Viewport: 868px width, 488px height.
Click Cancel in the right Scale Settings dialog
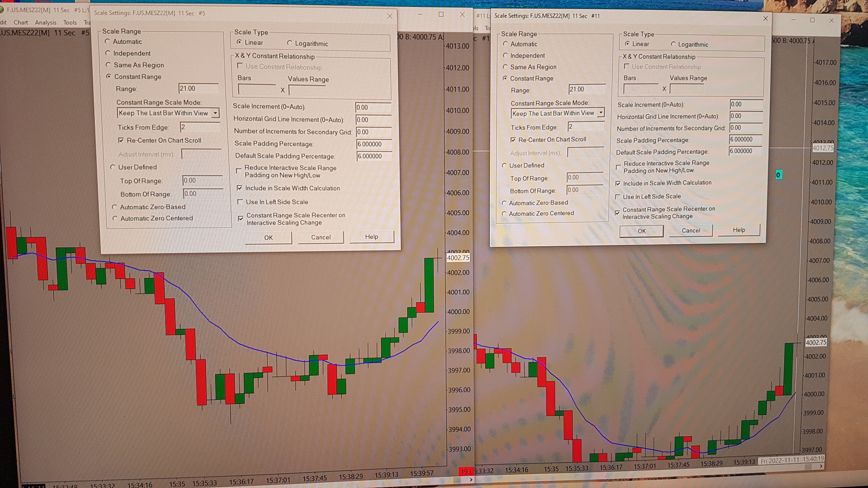(690, 231)
